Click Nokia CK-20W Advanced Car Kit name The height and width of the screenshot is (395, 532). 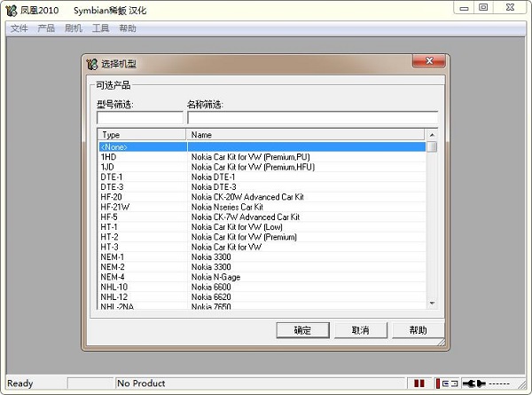click(x=247, y=197)
